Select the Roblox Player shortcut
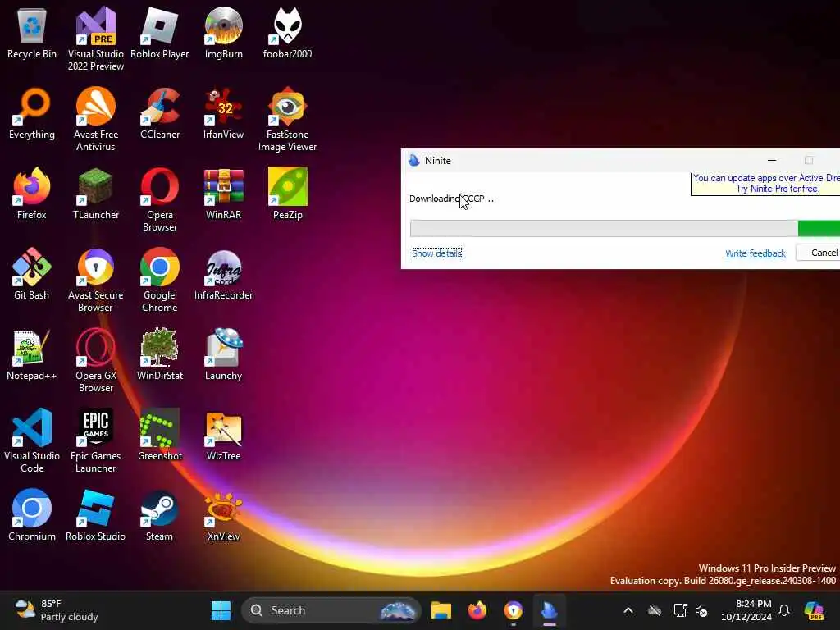This screenshot has width=840, height=630. click(x=160, y=33)
